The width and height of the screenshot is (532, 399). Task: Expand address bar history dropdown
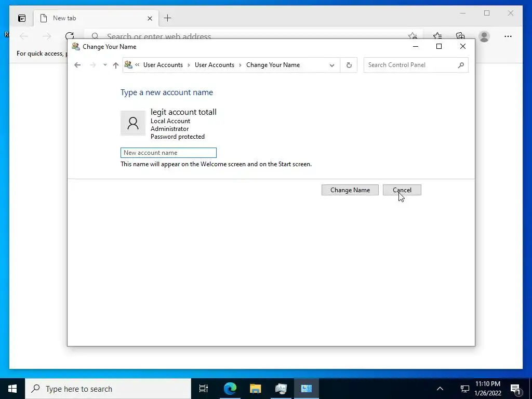pyautogui.click(x=332, y=65)
